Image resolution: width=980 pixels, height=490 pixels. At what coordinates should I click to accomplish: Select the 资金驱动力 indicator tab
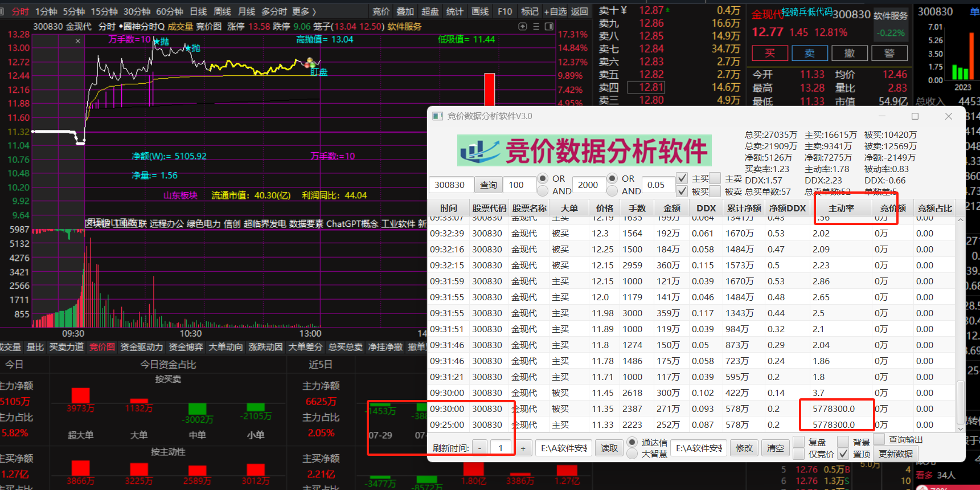click(x=142, y=347)
